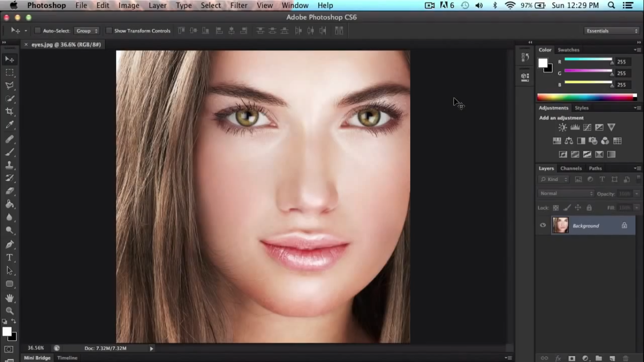Image resolution: width=644 pixels, height=362 pixels.
Task: Open the Essentials workspace dropdown
Action: (x=611, y=31)
